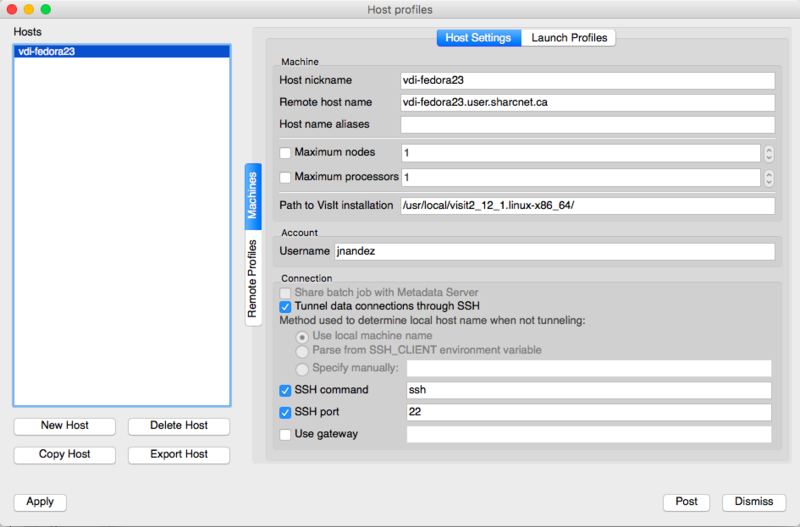The height and width of the screenshot is (527, 800).
Task: Enable the Use gateway checkbox
Action: click(286, 434)
